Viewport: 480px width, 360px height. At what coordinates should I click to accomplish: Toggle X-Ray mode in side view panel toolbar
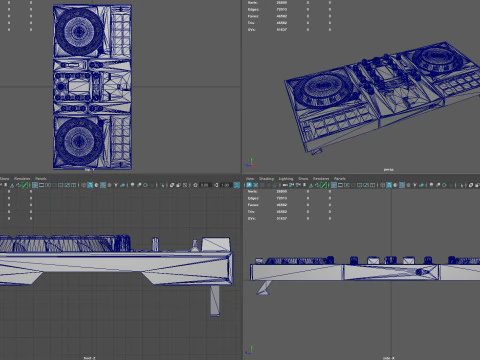471,185
